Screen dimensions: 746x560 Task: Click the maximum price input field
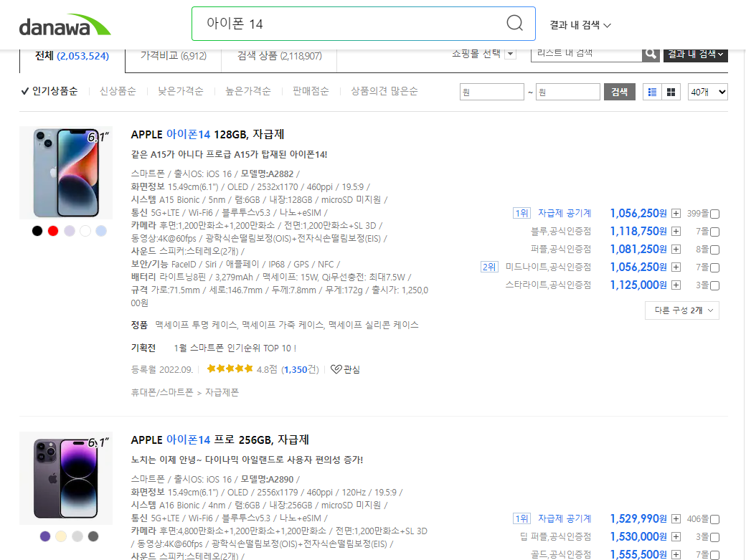pos(568,92)
